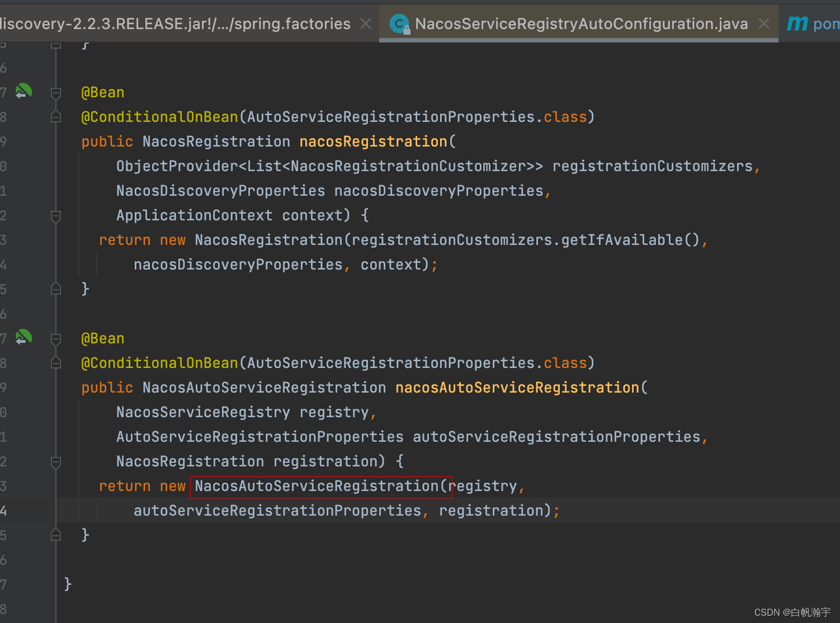This screenshot has height=623, width=840.
Task: Place caret on the autoServiceRegistrationProperties, registration); line
Action: click(347, 511)
